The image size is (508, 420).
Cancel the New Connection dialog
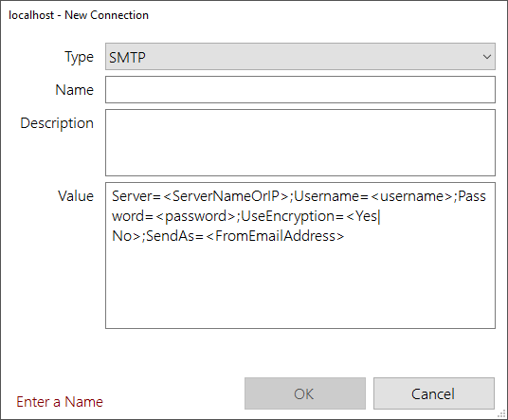pyautogui.click(x=434, y=393)
